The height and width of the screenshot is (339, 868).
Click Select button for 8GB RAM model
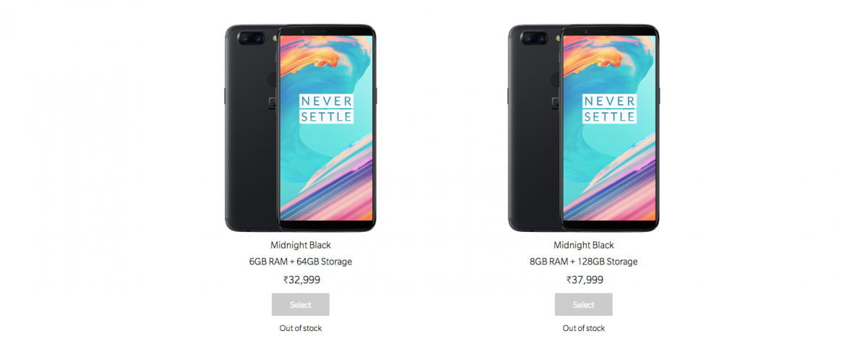click(x=584, y=304)
